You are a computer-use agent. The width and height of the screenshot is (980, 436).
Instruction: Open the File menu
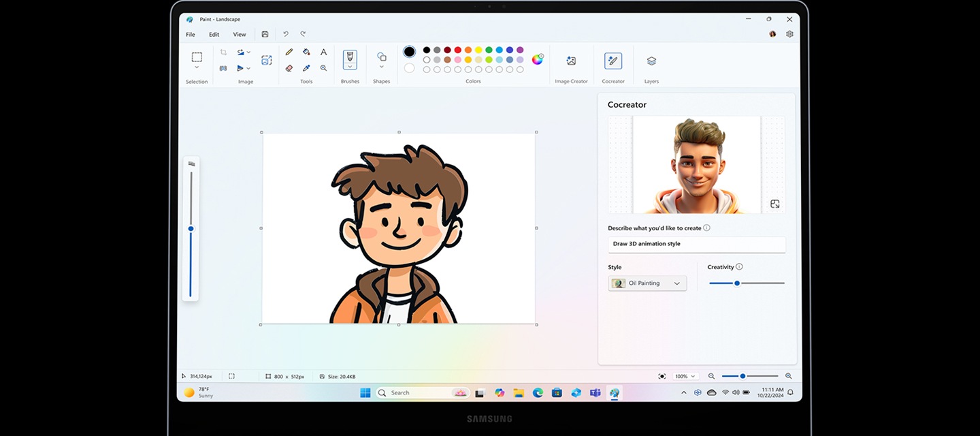[x=191, y=35]
